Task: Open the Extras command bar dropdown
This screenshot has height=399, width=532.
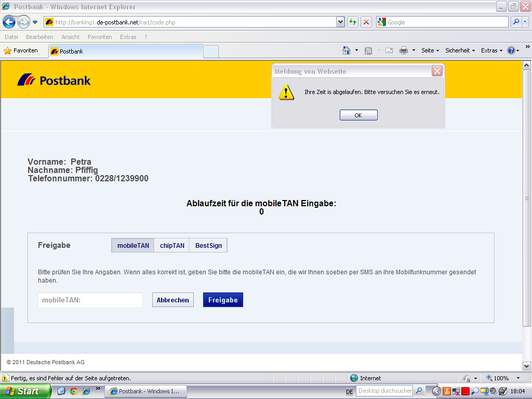Action: point(491,50)
